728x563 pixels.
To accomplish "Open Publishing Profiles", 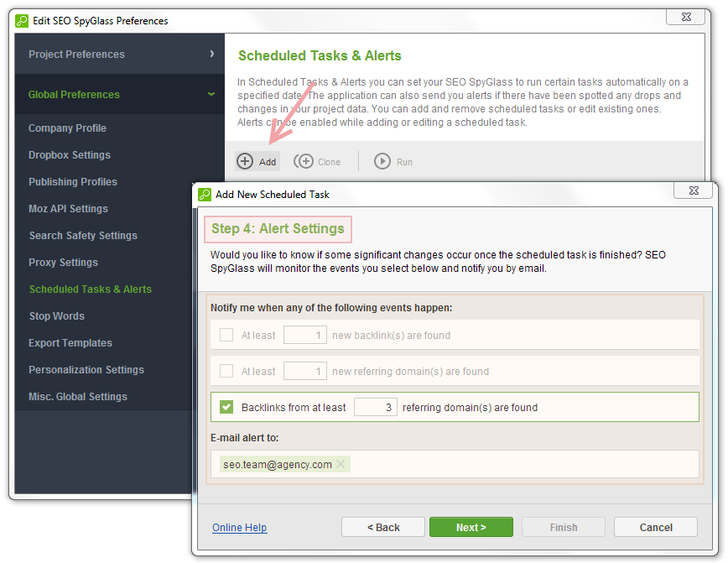I will [x=73, y=181].
